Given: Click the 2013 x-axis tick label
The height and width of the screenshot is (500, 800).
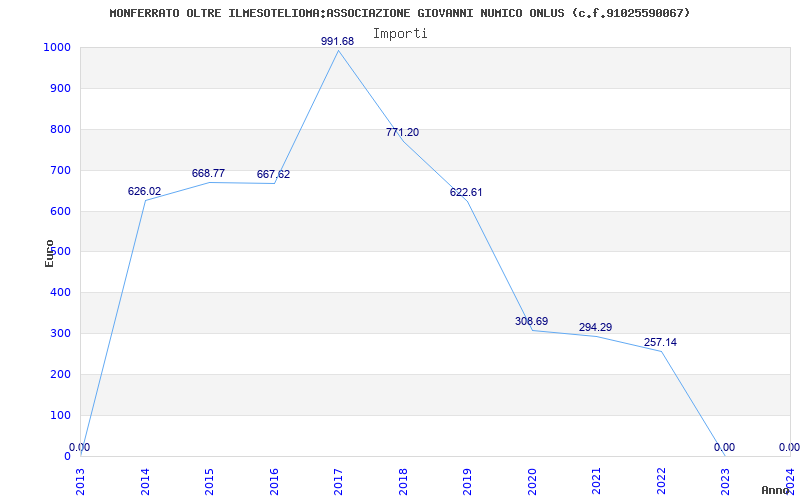Looking at the screenshot, I should coord(81,481).
